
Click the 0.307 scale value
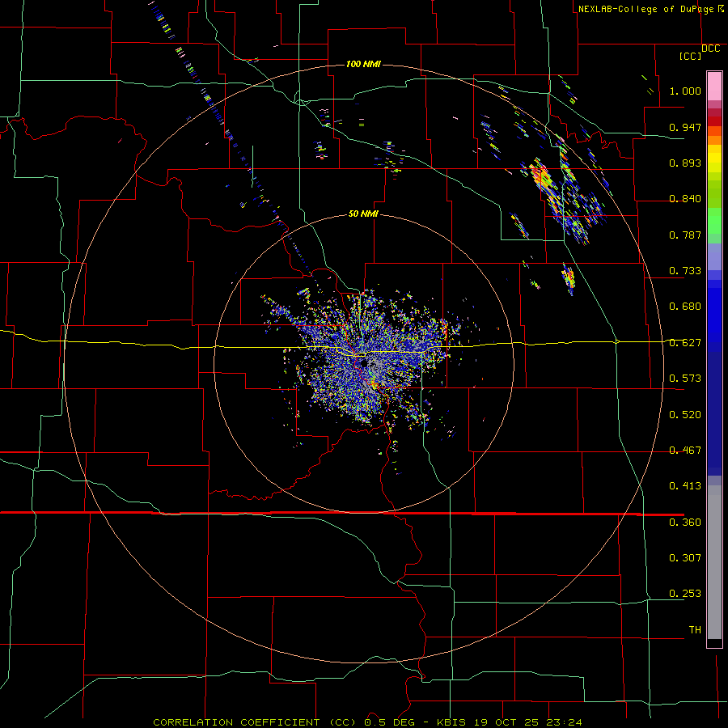[685, 557]
